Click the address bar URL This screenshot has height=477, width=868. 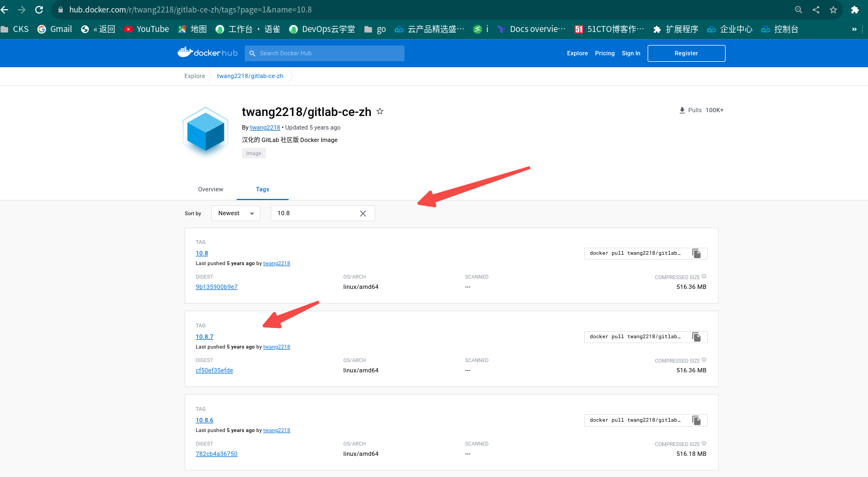click(191, 10)
